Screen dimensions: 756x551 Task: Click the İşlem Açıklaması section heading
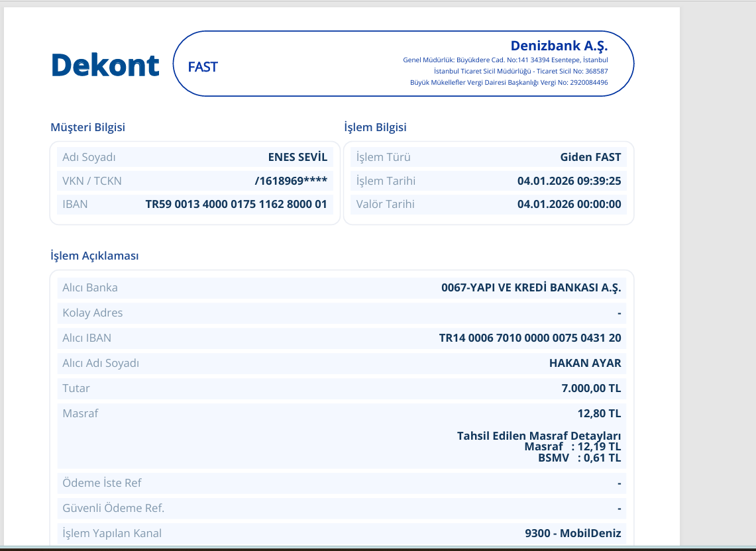95,256
